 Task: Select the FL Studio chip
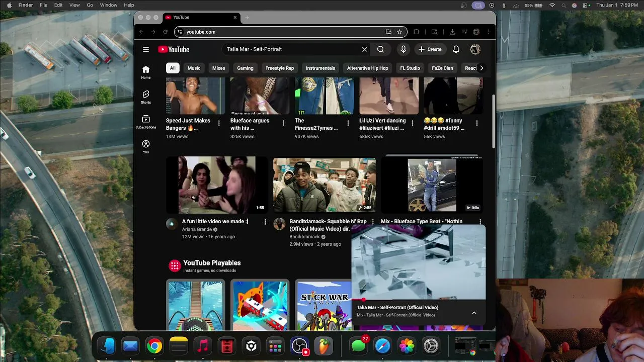click(x=410, y=68)
